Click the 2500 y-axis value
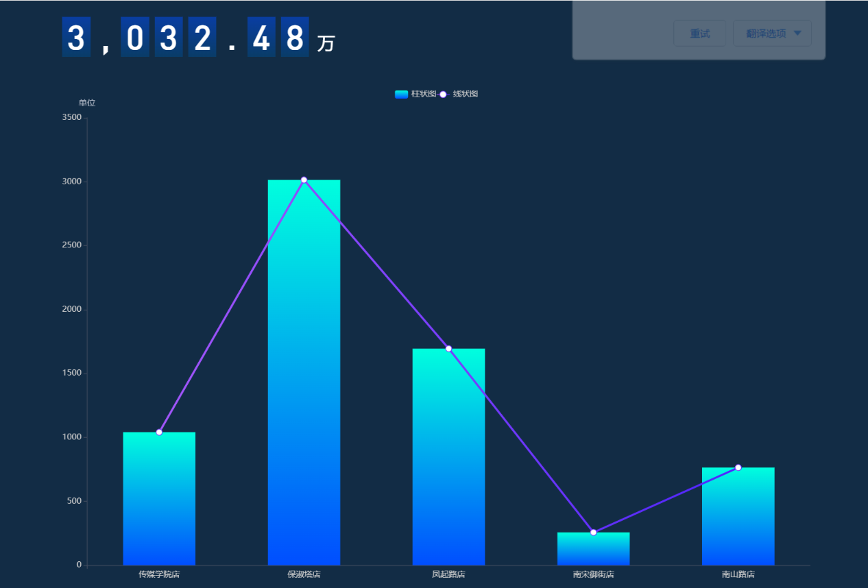 click(73, 245)
